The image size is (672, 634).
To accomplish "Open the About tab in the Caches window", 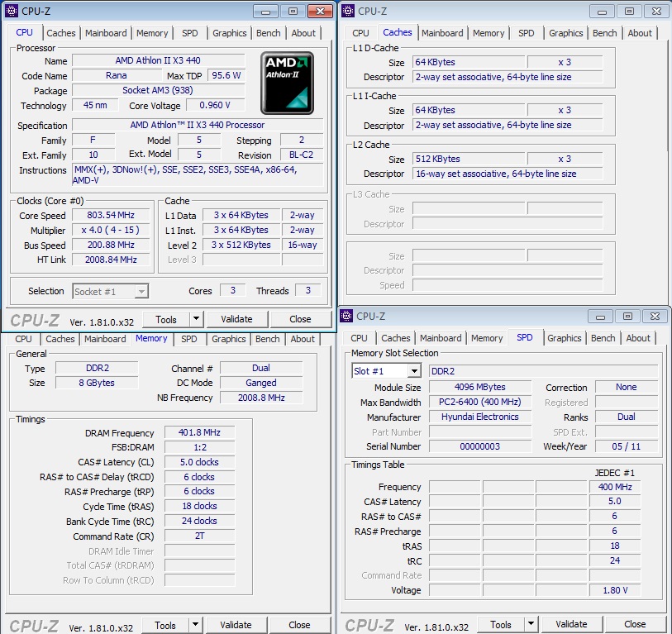I will click(x=640, y=33).
